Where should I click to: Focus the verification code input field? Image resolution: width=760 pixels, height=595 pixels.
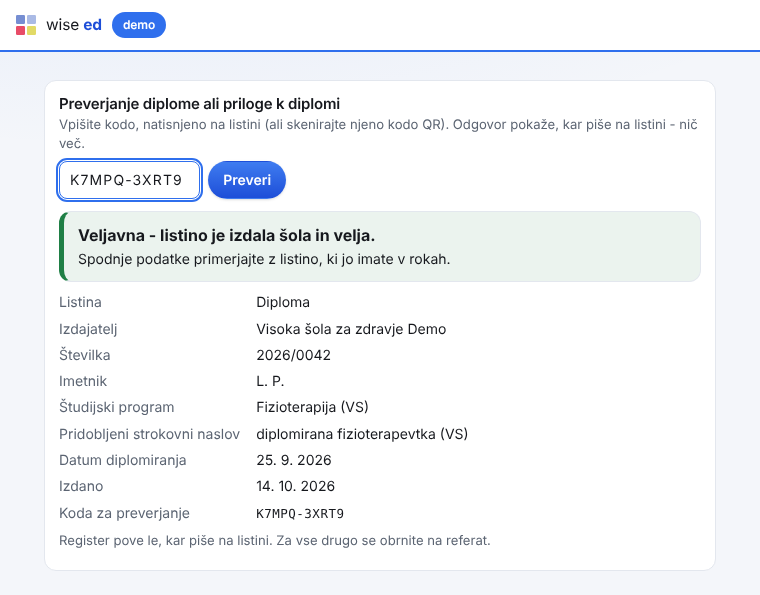click(129, 180)
